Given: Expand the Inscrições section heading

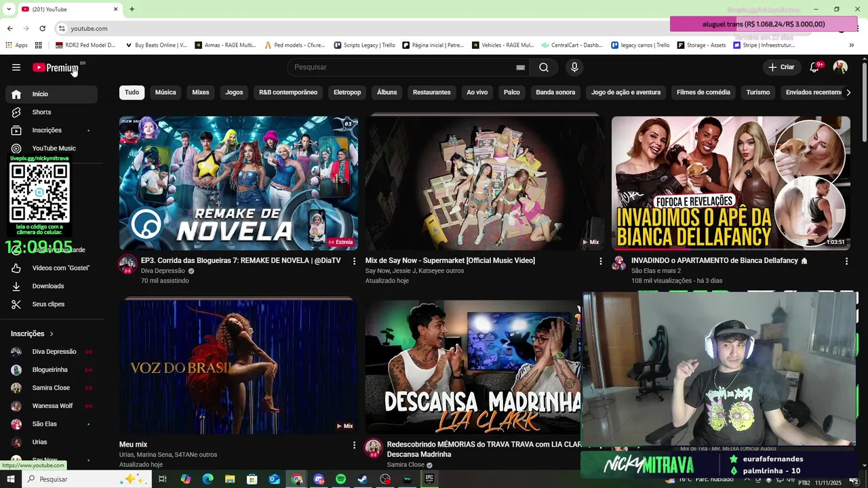Looking at the screenshot, I should 32,333.
